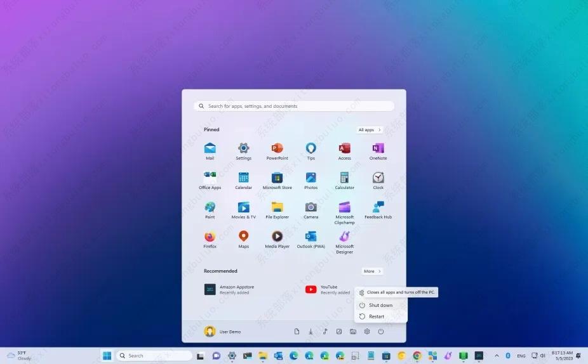Show hidden system tray icons
The height and width of the screenshot is (364, 588).
click(497, 356)
